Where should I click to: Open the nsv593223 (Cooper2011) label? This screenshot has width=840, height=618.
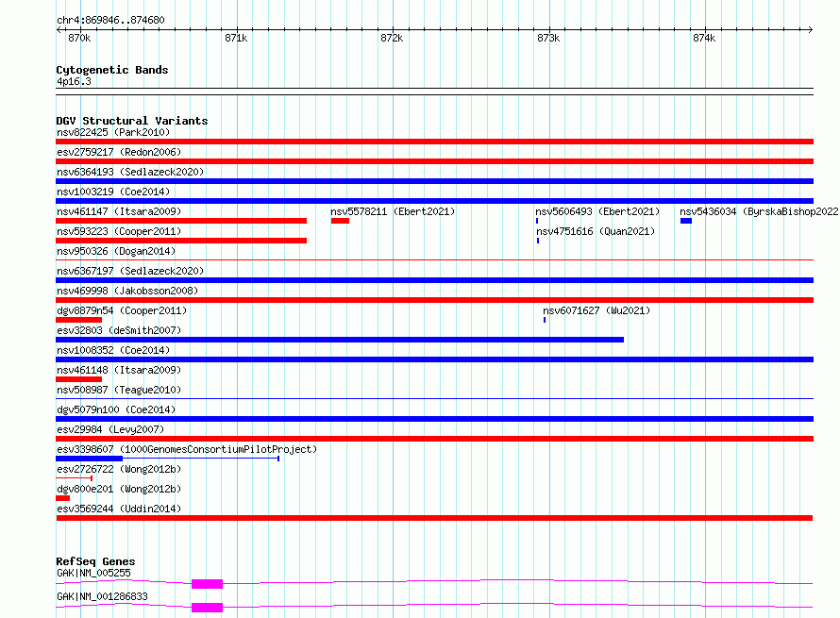pos(119,231)
